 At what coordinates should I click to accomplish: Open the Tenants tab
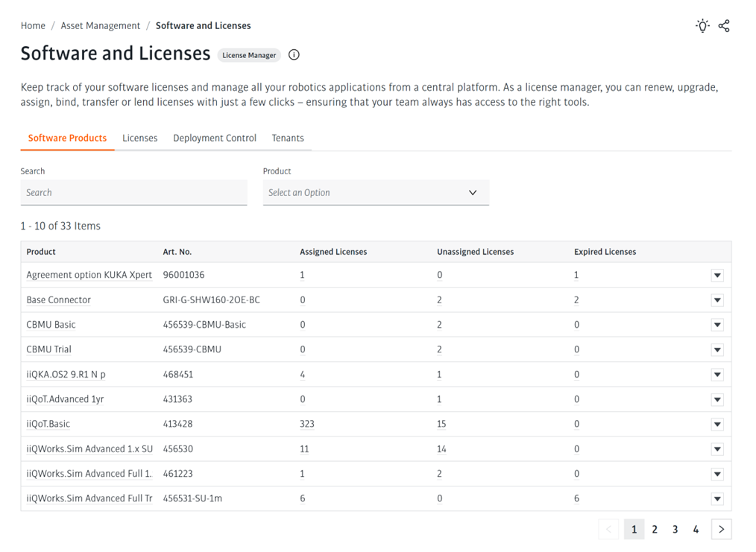(288, 139)
